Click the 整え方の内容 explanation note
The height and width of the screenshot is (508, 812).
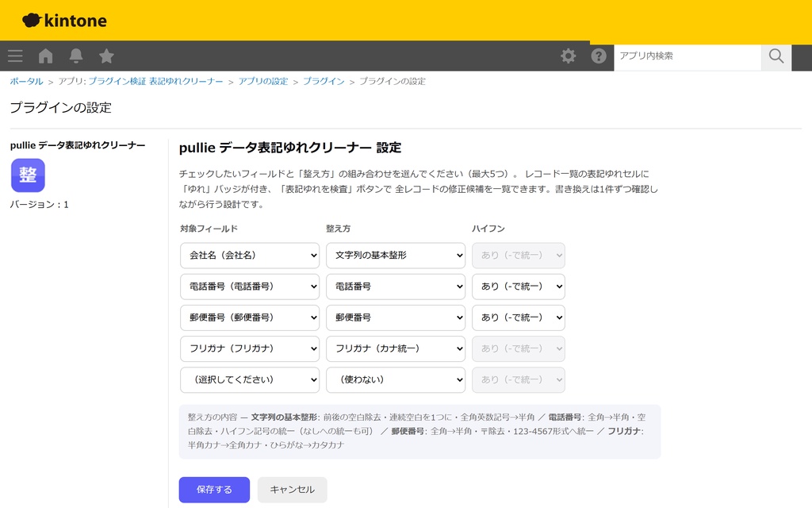pyautogui.click(x=419, y=431)
